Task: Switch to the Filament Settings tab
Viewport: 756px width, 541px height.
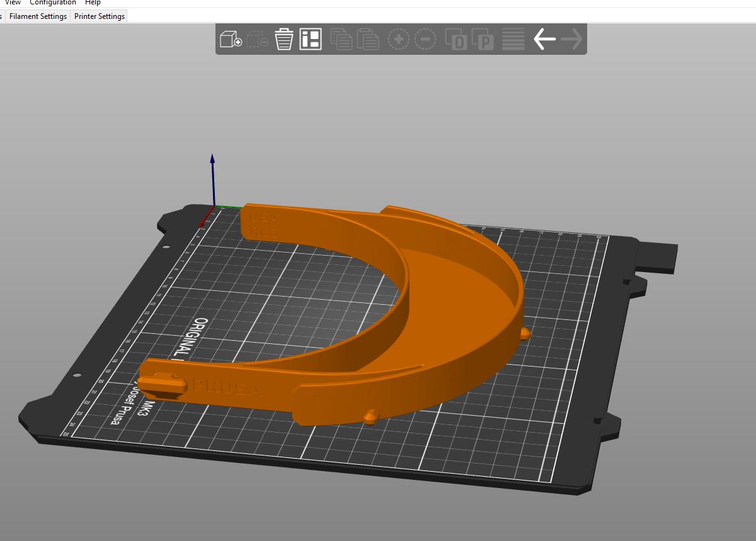Action: [x=38, y=16]
